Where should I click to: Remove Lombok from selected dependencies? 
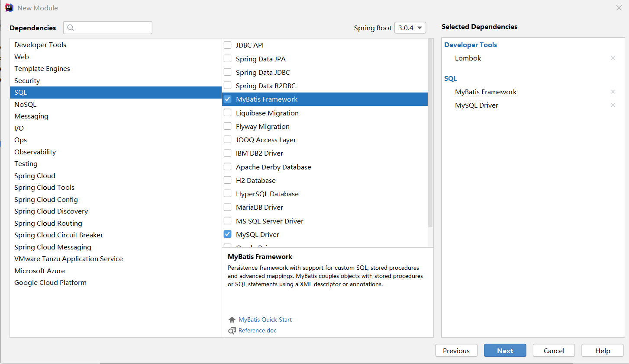pos(613,58)
